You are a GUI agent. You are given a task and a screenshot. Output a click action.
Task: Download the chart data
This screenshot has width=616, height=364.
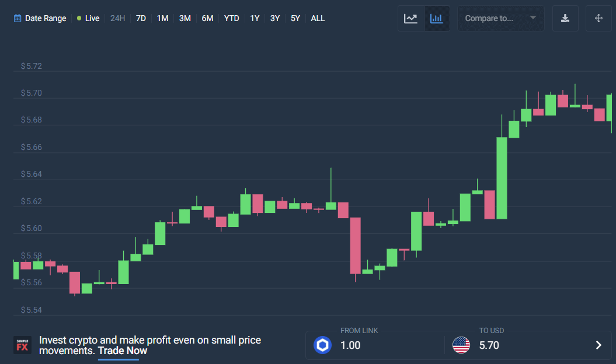(x=565, y=19)
